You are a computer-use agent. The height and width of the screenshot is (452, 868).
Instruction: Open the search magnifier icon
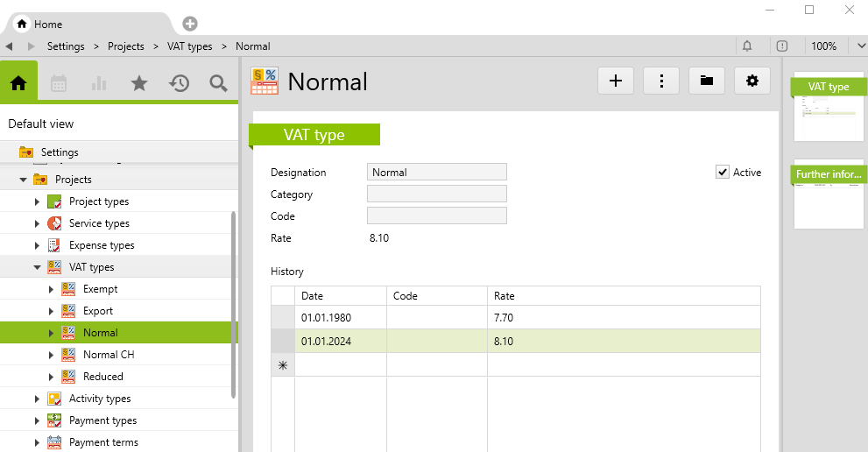(x=218, y=83)
